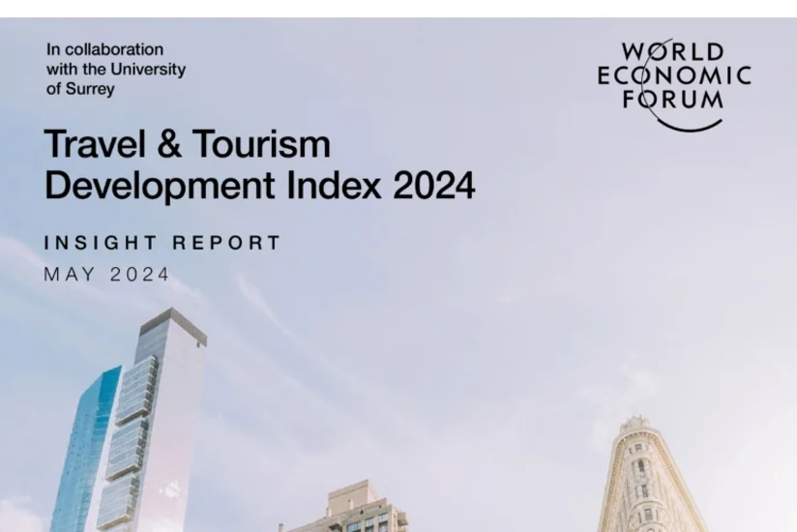
Task: Click the 'MAY 2024' date text
Action: pos(106,275)
